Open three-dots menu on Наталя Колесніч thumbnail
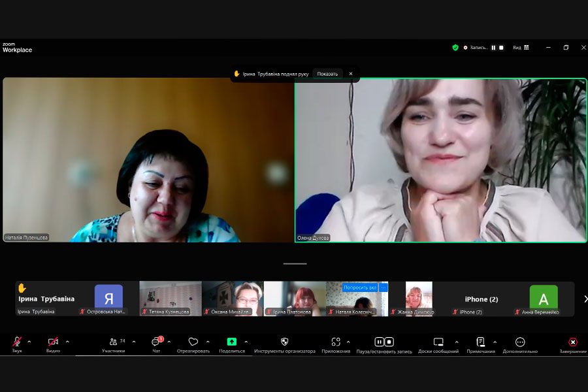The image size is (588, 392). [384, 287]
